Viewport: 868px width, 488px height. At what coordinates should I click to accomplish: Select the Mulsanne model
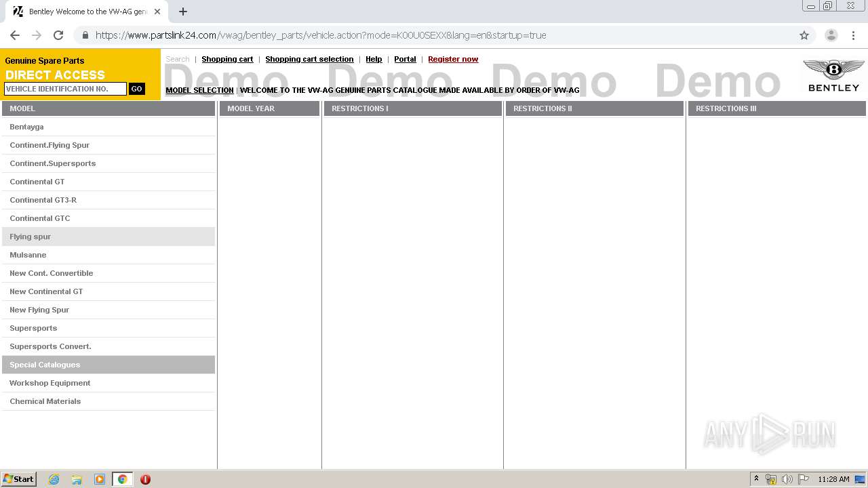point(108,255)
